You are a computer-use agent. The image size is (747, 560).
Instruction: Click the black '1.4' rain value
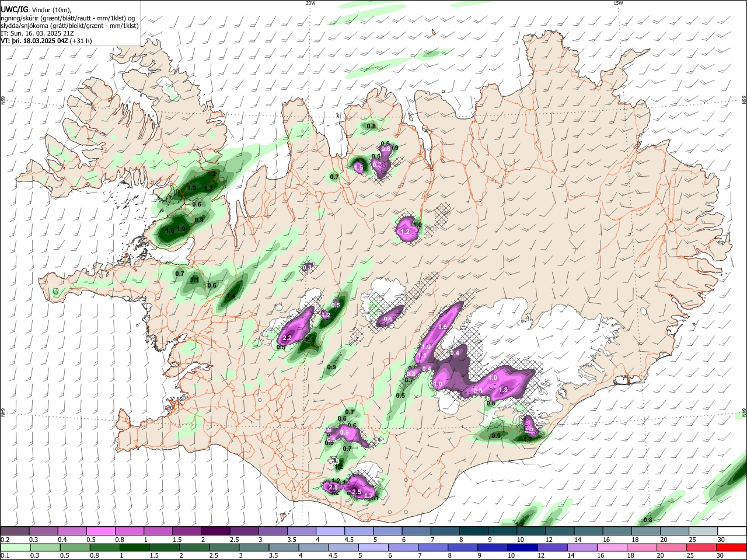pyautogui.click(x=231, y=297)
